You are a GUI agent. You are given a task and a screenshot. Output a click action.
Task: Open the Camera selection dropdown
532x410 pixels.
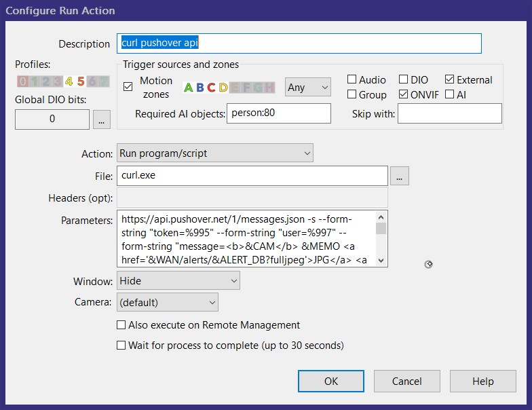[x=168, y=302]
